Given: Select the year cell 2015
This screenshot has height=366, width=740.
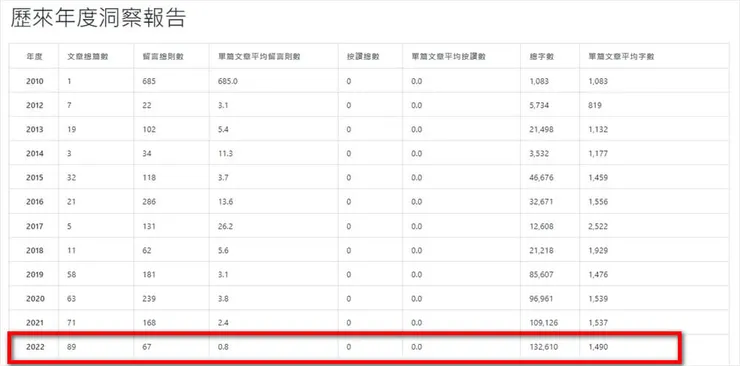Looking at the screenshot, I should 34,178.
